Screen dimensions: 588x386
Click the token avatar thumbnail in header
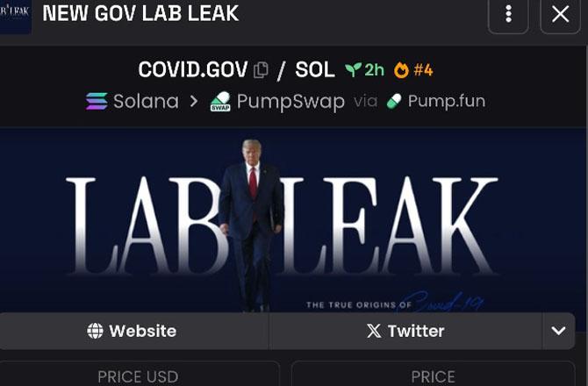pyautogui.click(x=15, y=15)
